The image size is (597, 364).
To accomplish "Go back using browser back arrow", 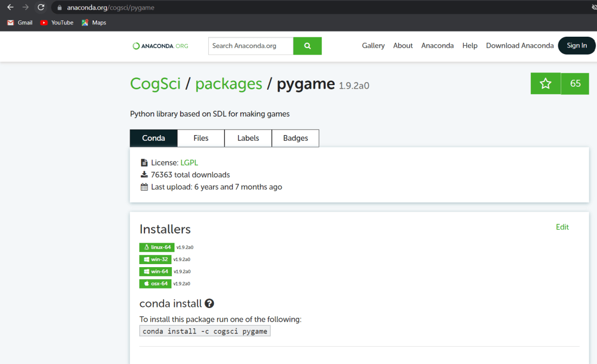I will tap(10, 7).
